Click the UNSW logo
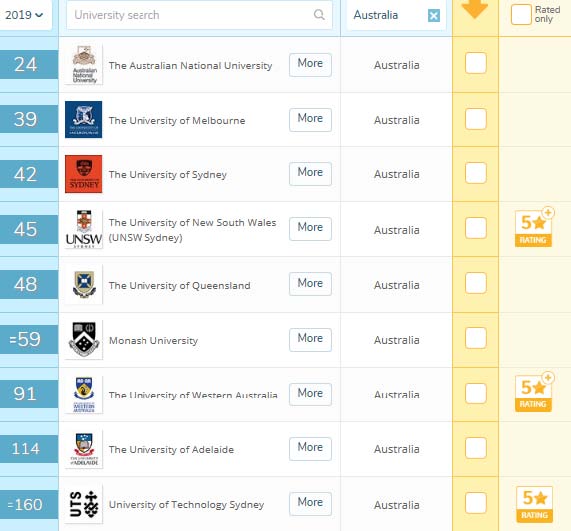 point(84,229)
